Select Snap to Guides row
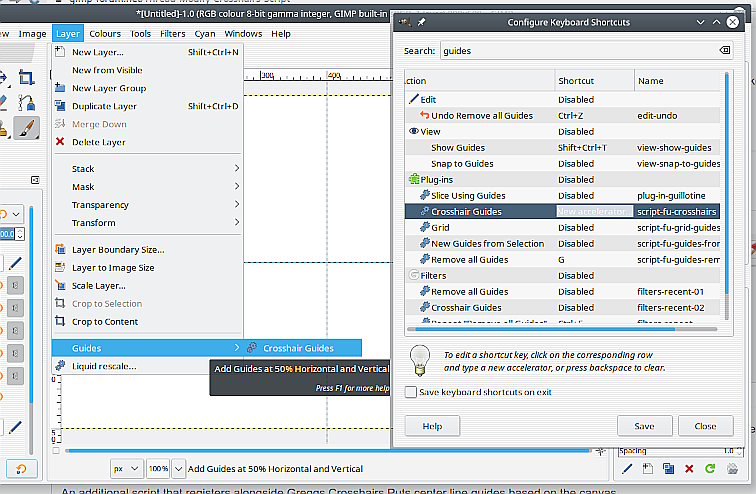 pyautogui.click(x=562, y=163)
